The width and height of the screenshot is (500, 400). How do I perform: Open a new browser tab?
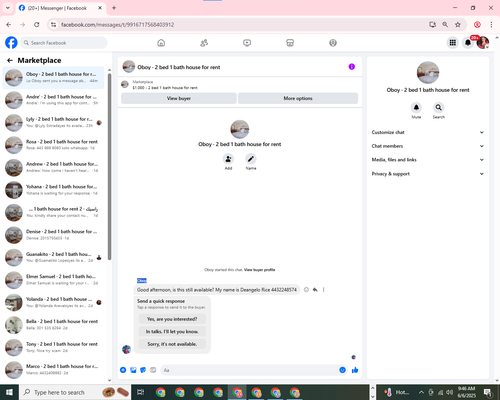tap(114, 8)
